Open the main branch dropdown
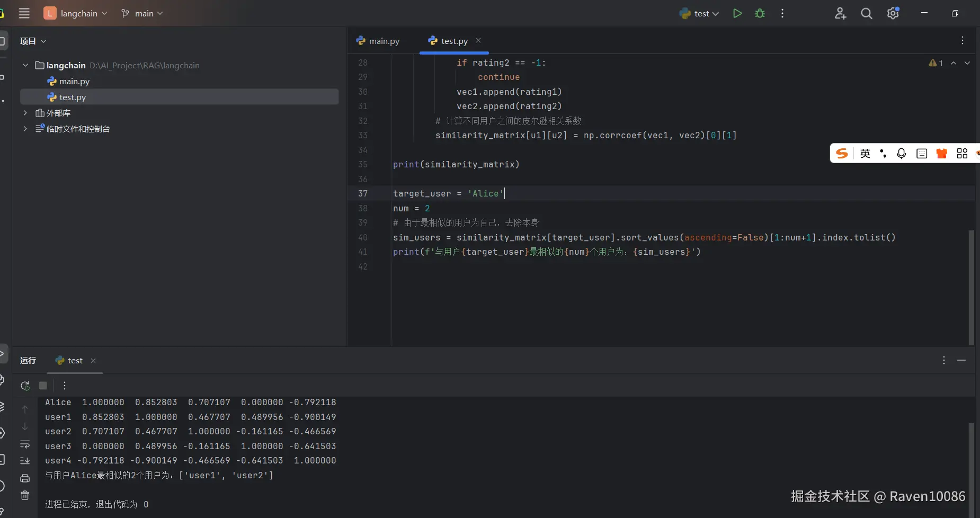Viewport: 980px width, 518px height. (142, 13)
